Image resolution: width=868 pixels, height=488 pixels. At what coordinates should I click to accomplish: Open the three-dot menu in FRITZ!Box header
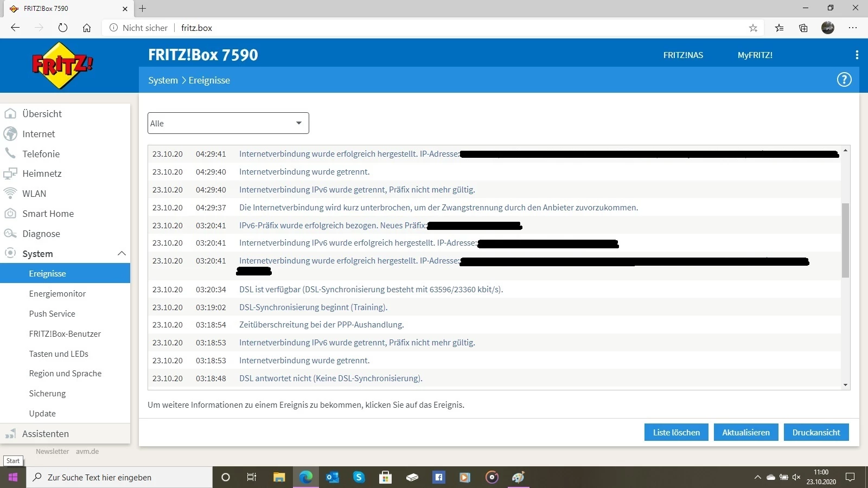tap(857, 55)
